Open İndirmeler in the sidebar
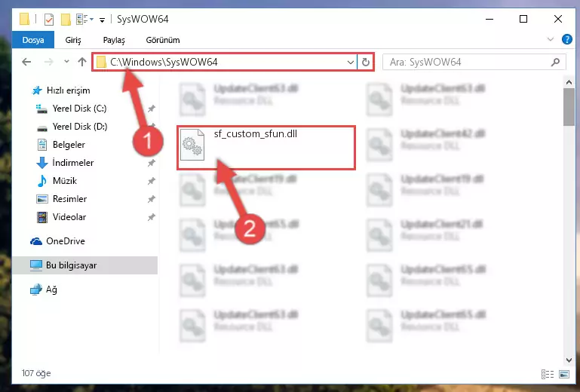Screen dimensions: 580x392 [73, 163]
